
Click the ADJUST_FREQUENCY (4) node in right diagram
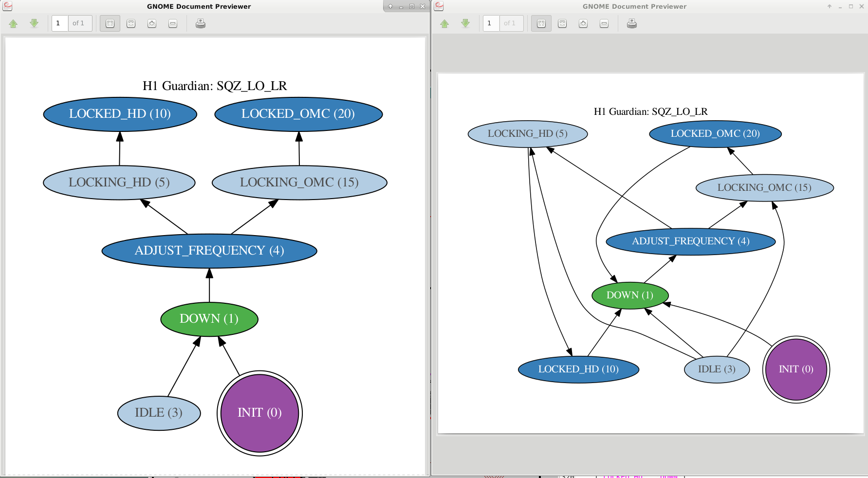[691, 241]
